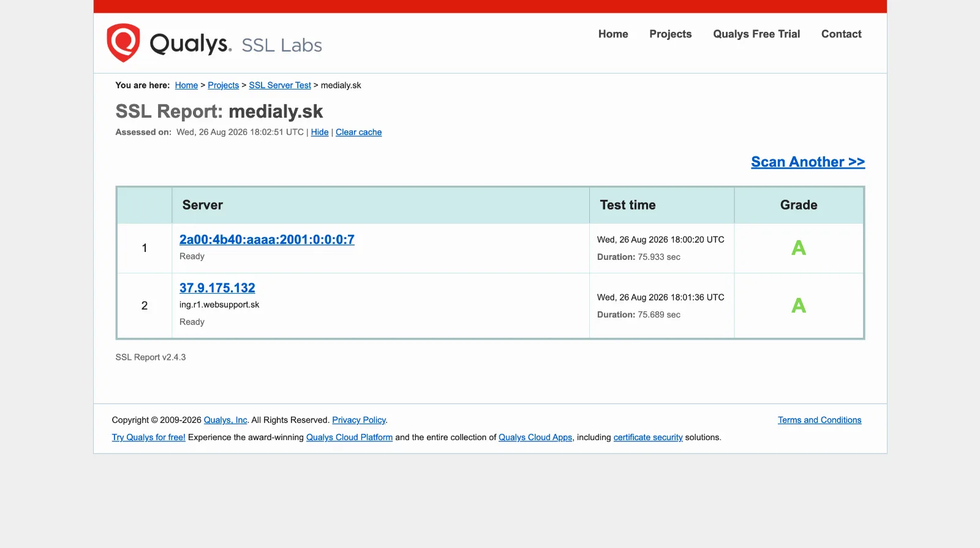The width and height of the screenshot is (980, 548).
Task: Click the Scan Another >> link
Action: (808, 162)
